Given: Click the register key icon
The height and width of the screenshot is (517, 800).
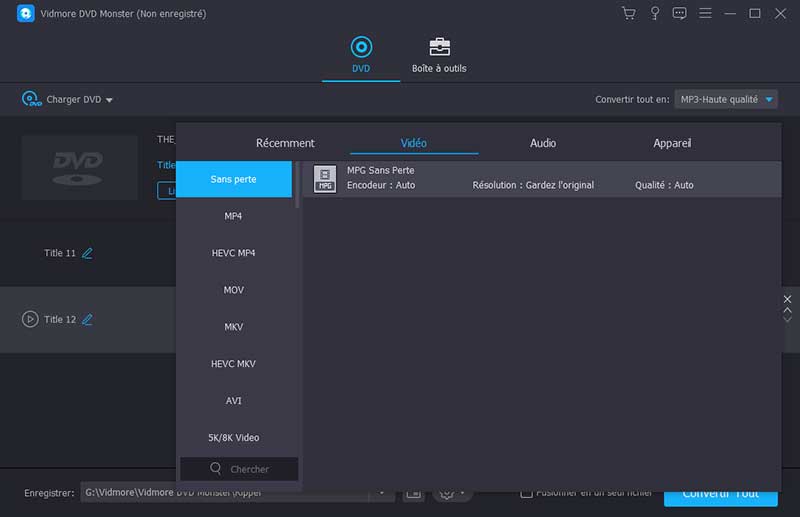Looking at the screenshot, I should (655, 13).
